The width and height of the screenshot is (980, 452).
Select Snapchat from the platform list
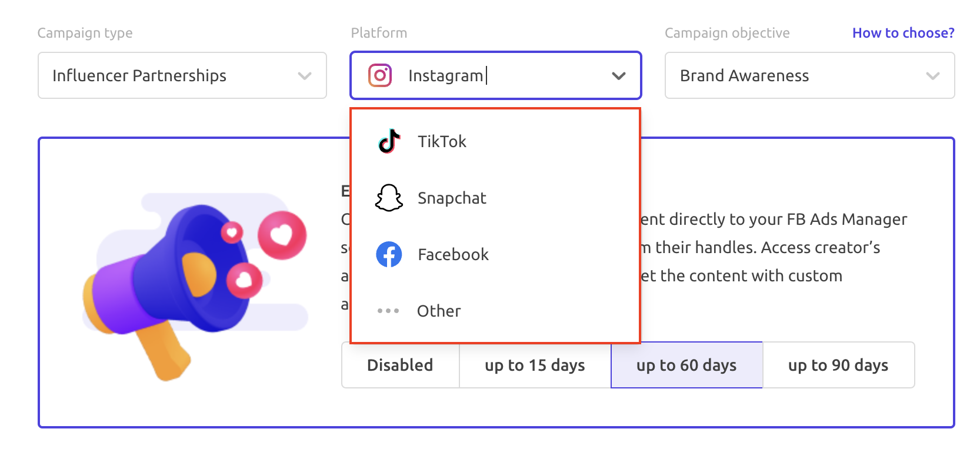(495, 198)
